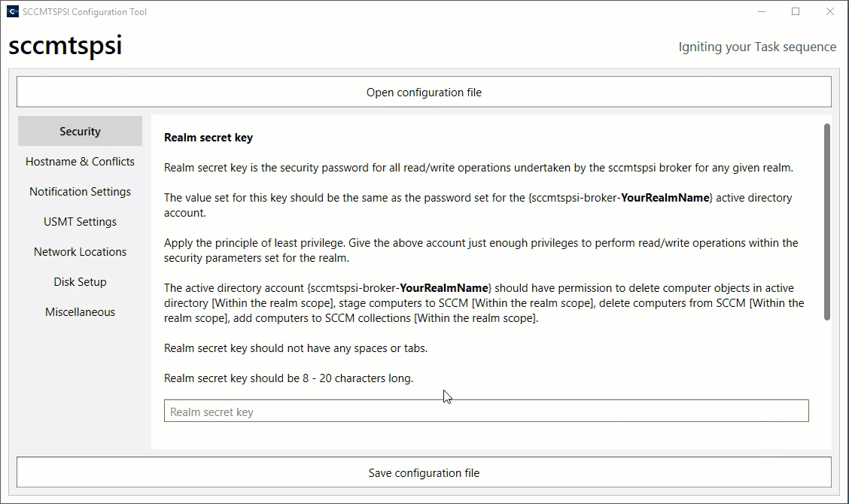
Task: Maximize the Configuration Tool window
Action: click(796, 12)
